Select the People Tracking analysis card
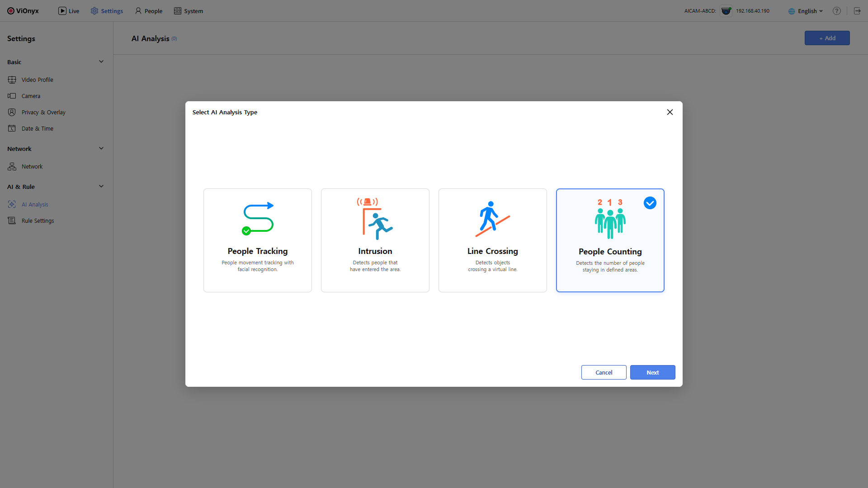The image size is (868, 488). click(258, 240)
